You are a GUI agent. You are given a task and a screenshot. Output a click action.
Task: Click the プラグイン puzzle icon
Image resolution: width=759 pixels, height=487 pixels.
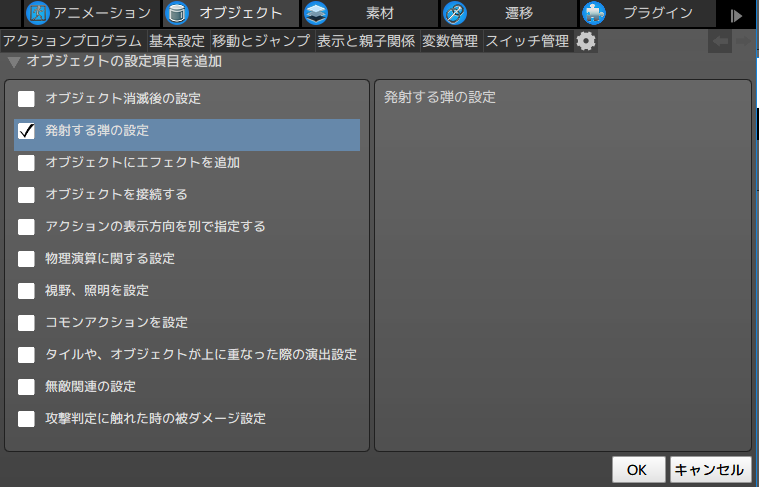tap(593, 13)
